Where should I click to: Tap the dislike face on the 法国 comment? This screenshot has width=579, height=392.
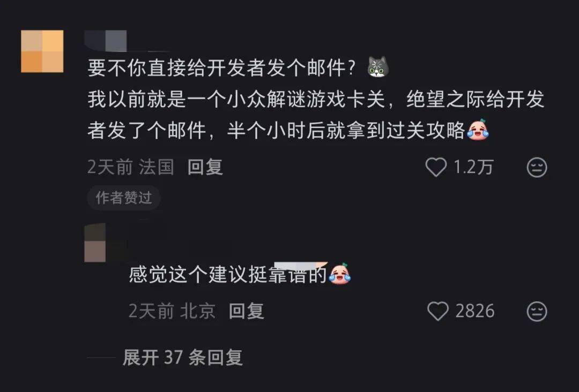pyautogui.click(x=537, y=168)
